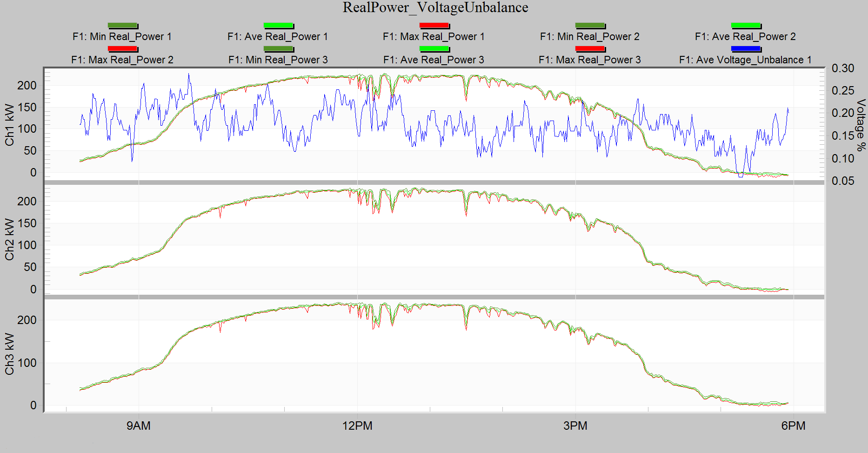The width and height of the screenshot is (868, 453).
Task: Select the 'F1: Ave Voltage_Unbalance 1' legend label
Action: (745, 60)
